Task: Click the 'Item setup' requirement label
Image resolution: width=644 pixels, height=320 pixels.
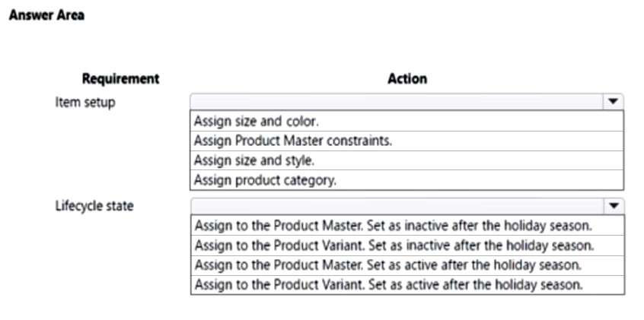Action: pyautogui.click(x=84, y=101)
